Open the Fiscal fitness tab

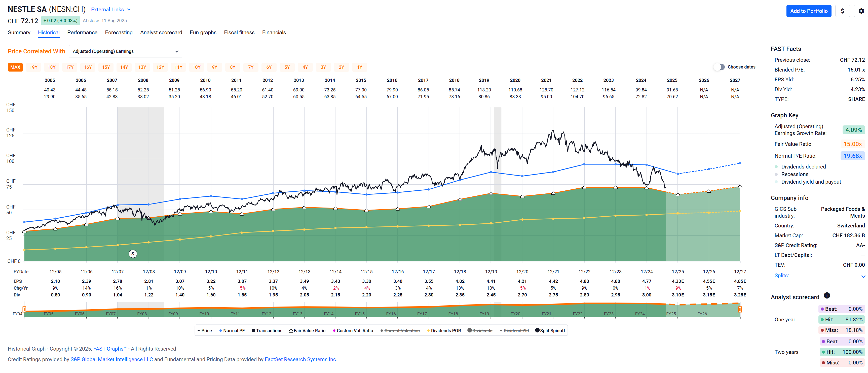239,33
